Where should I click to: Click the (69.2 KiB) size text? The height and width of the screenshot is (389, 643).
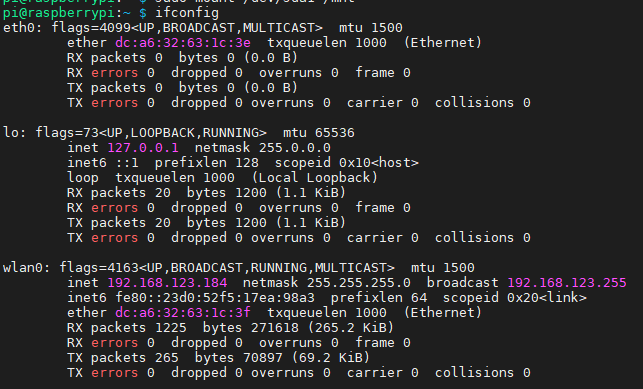[x=331, y=358]
